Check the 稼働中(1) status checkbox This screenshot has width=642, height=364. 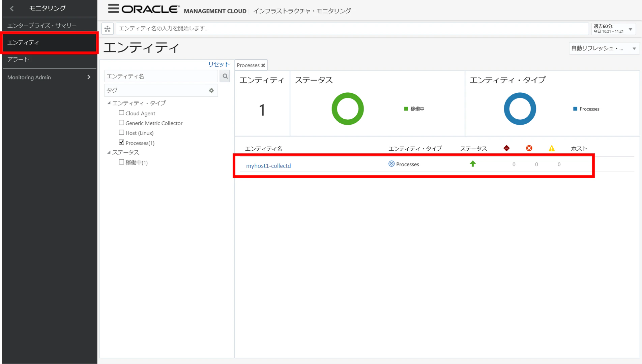tap(121, 162)
